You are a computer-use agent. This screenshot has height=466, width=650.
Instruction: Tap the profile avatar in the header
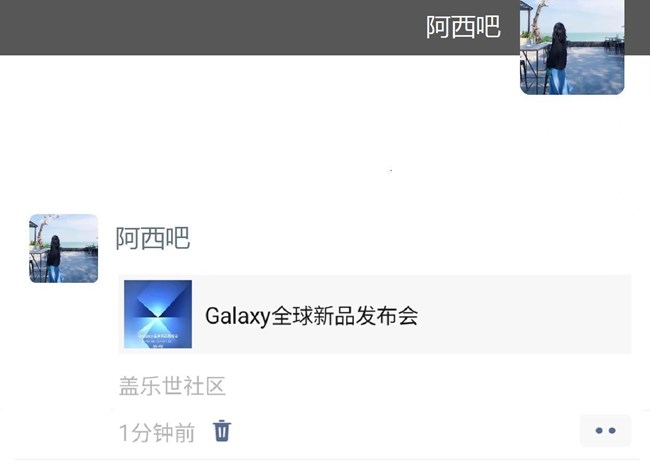(x=572, y=47)
